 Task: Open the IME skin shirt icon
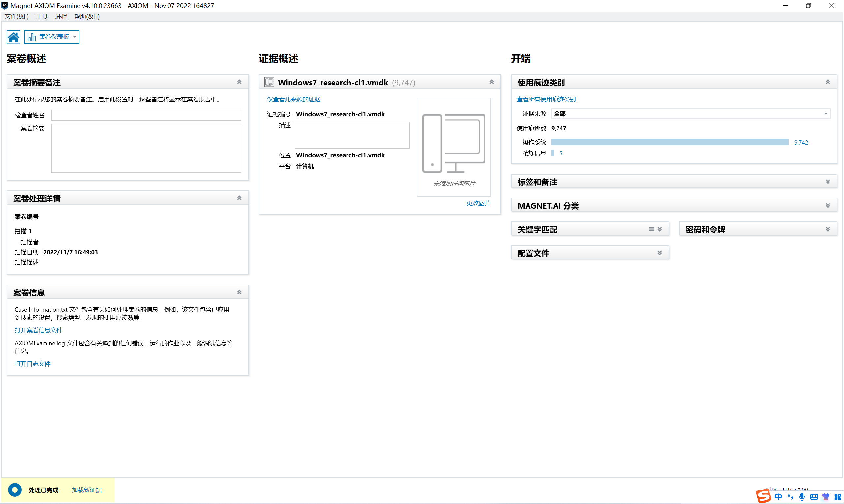[x=825, y=497]
